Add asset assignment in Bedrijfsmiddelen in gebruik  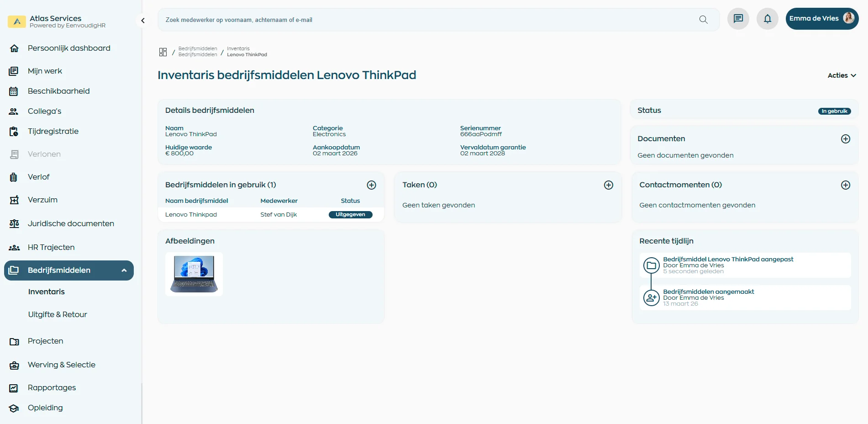coord(371,185)
